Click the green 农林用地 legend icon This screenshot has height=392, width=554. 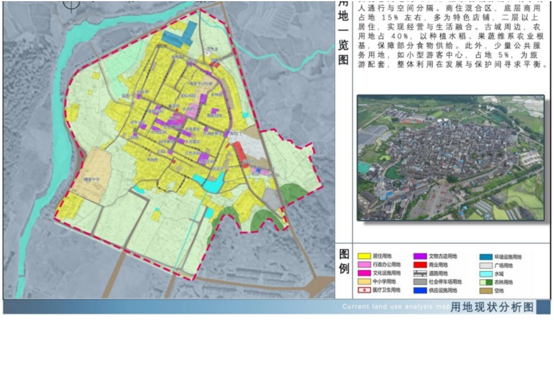pos(486,282)
